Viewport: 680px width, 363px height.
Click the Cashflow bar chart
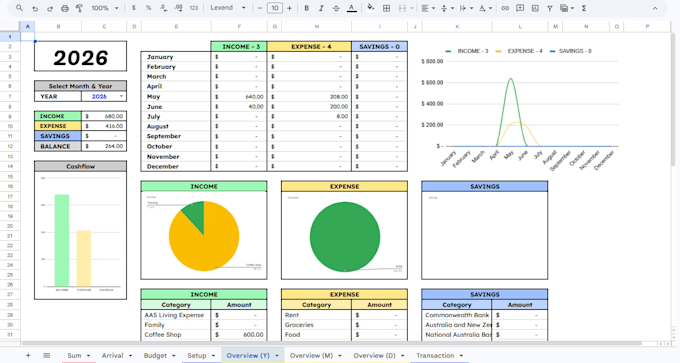(81, 235)
